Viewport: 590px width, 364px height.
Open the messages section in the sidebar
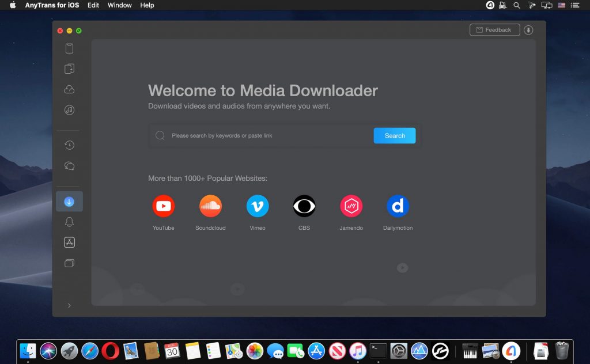69,166
